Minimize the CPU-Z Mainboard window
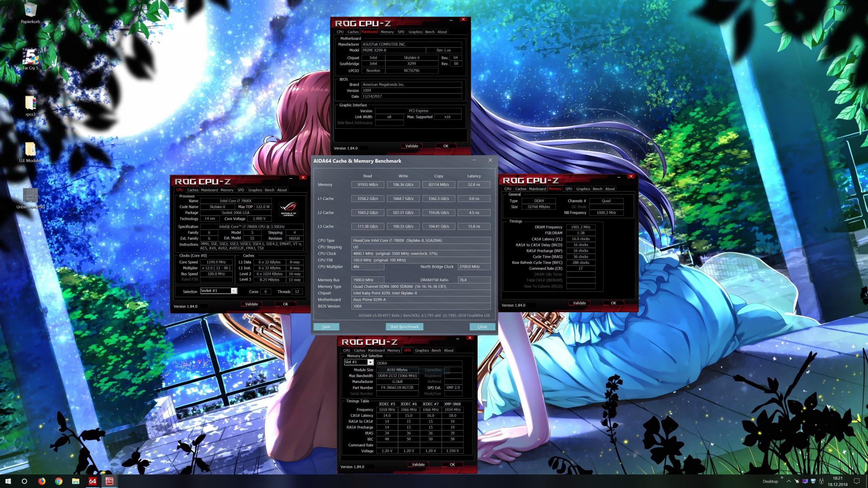The width and height of the screenshot is (868, 488). tap(451, 20)
